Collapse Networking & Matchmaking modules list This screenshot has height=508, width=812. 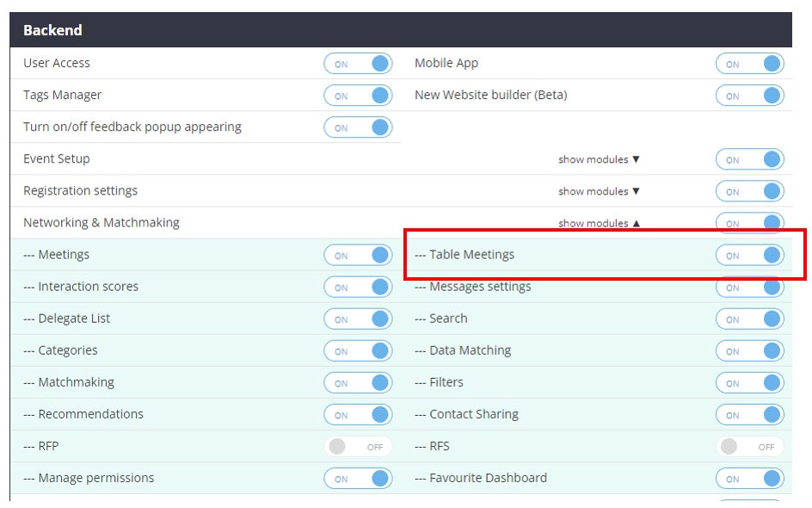tap(599, 223)
